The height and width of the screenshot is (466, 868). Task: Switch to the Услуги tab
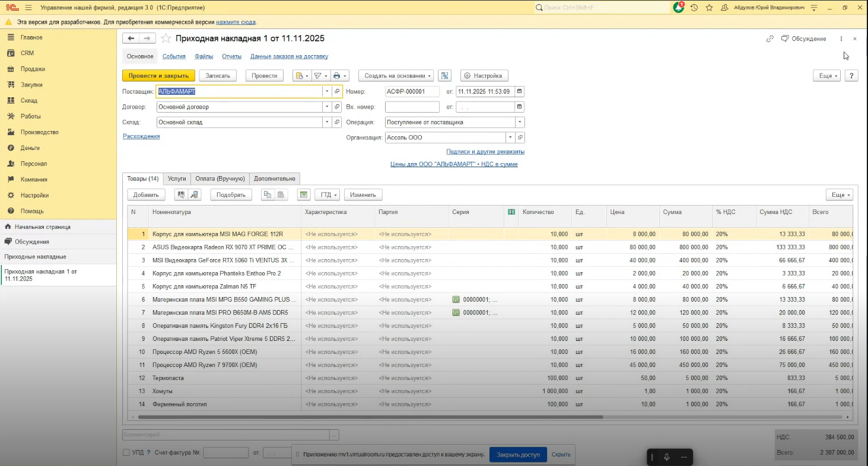176,178
